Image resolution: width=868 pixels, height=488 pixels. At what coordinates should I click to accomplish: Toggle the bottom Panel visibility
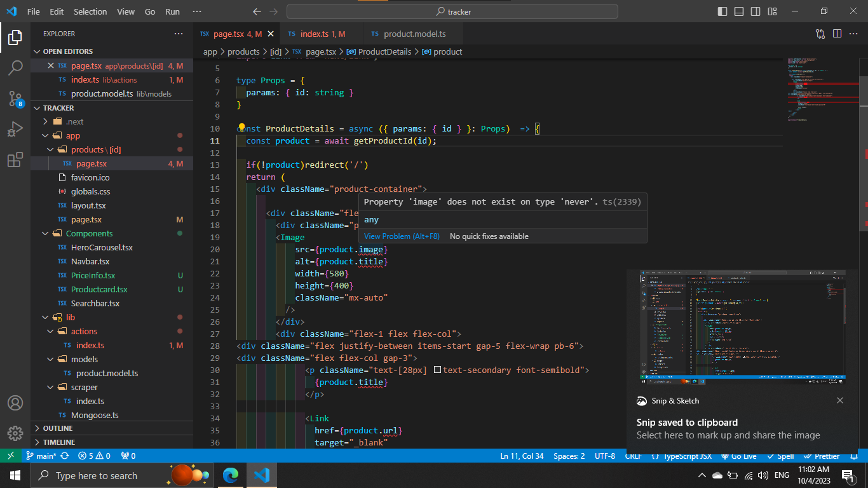[x=738, y=11]
